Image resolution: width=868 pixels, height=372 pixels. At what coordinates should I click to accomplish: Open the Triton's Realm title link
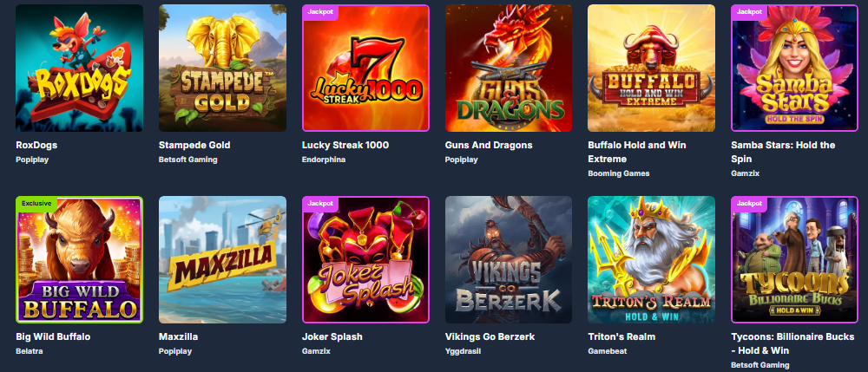point(621,336)
